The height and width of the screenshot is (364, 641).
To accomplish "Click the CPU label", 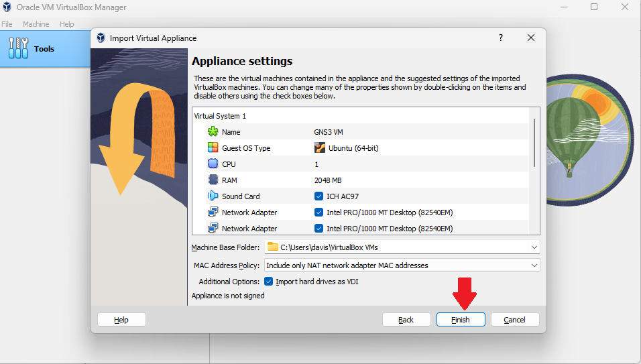I will (229, 164).
